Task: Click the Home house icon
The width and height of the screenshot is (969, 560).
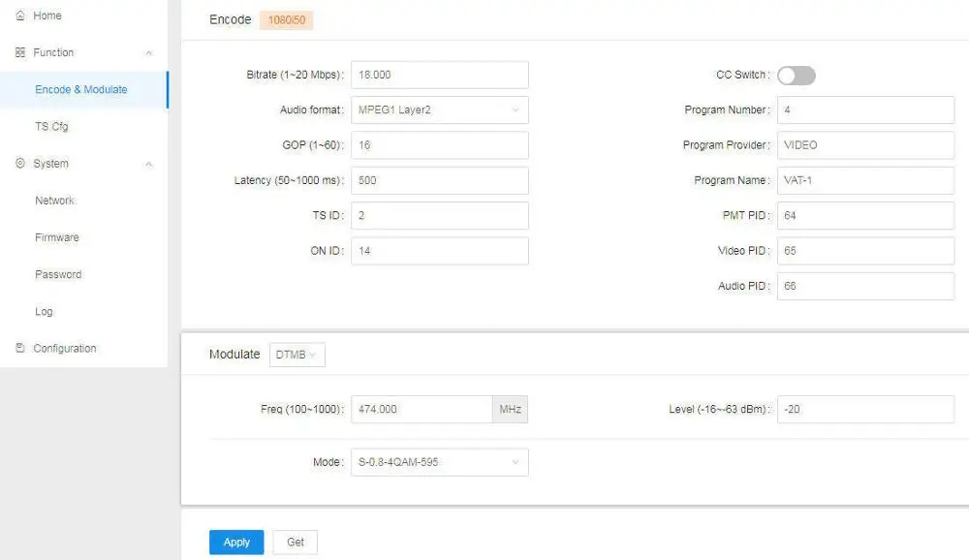Action: click(20, 16)
